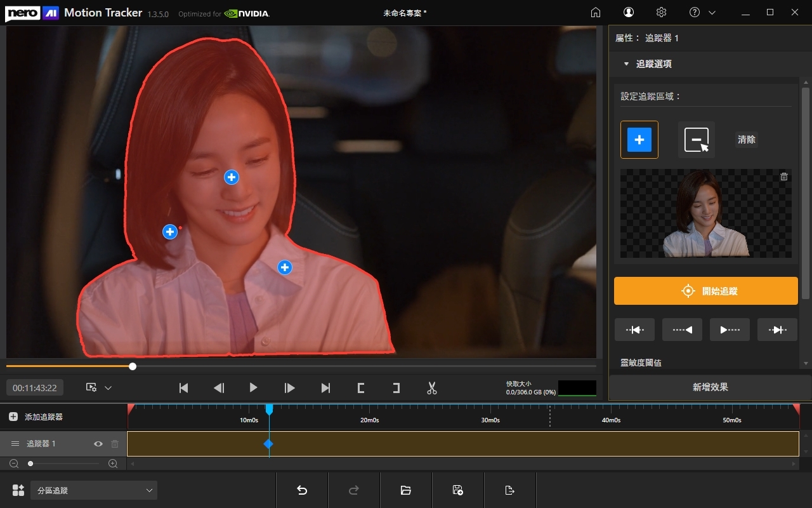Open the home screen icon
The width and height of the screenshot is (812, 508).
[596, 12]
